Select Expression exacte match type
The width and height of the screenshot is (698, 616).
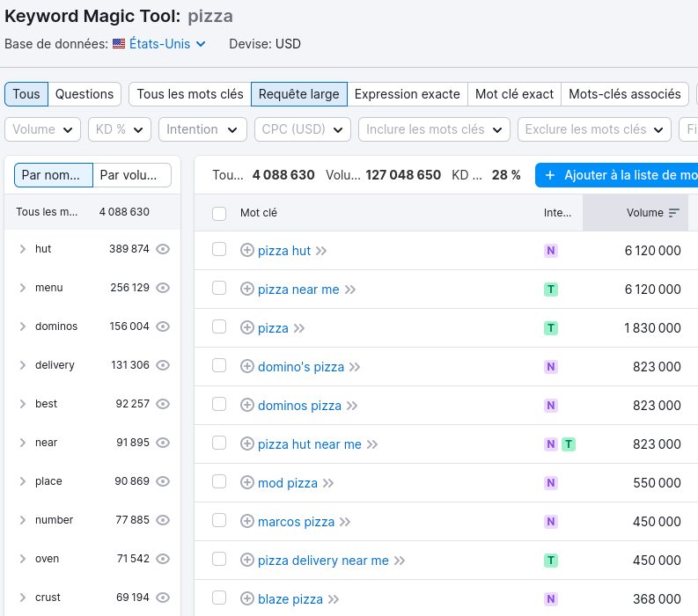click(x=408, y=94)
